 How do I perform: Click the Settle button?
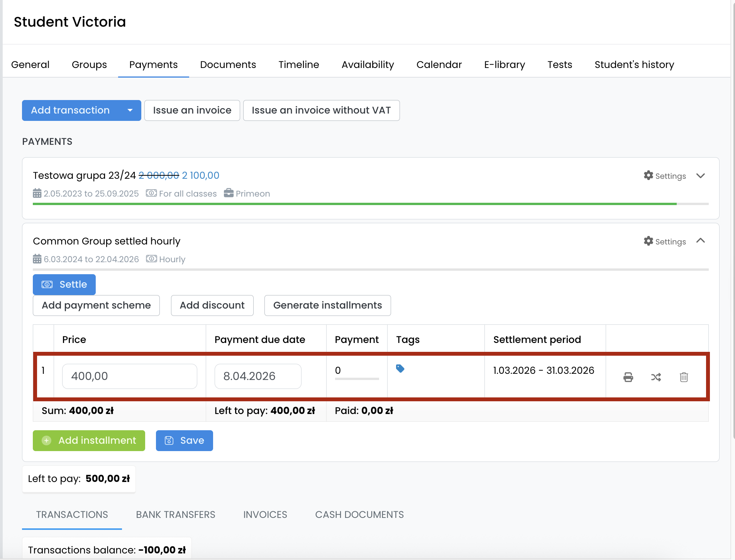(x=64, y=285)
